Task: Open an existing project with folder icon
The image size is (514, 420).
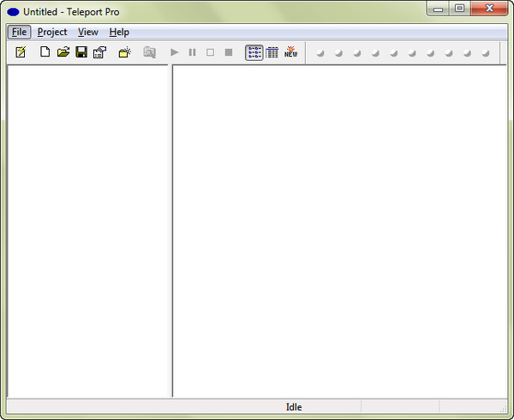Action: point(63,52)
